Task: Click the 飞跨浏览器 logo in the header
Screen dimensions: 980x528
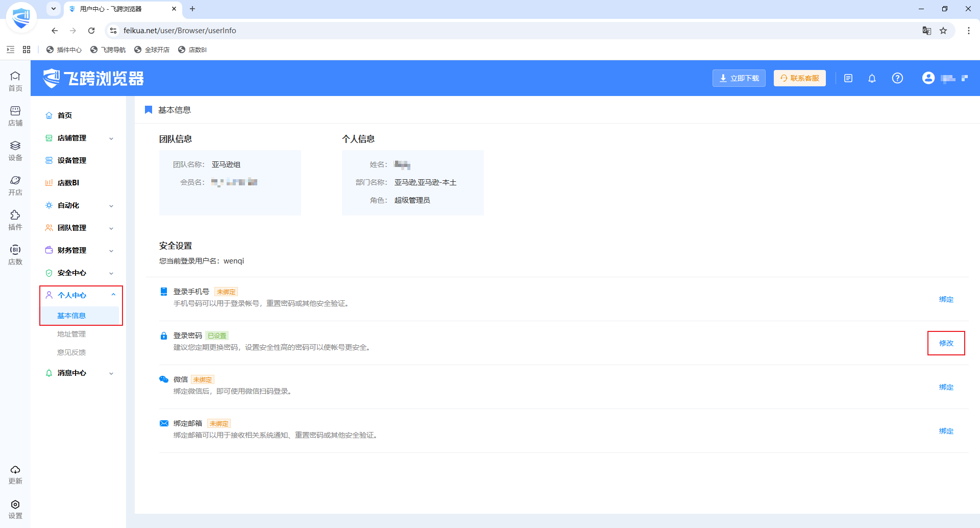Action: coord(93,78)
